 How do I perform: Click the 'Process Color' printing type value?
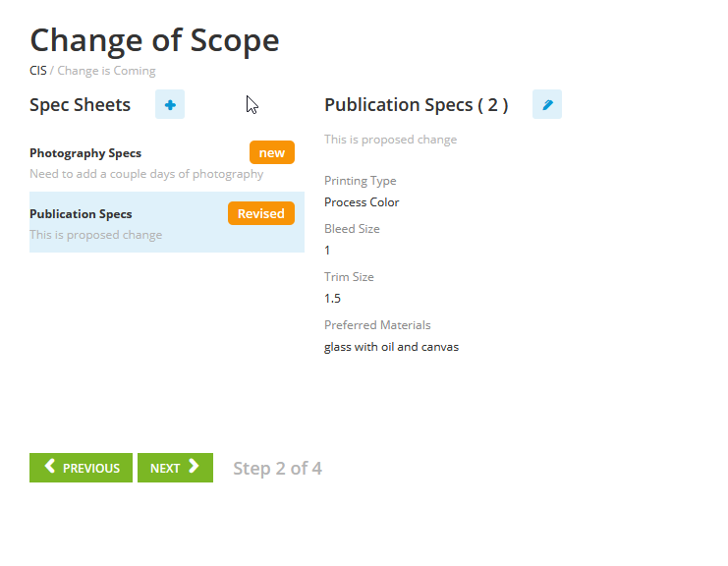point(362,202)
